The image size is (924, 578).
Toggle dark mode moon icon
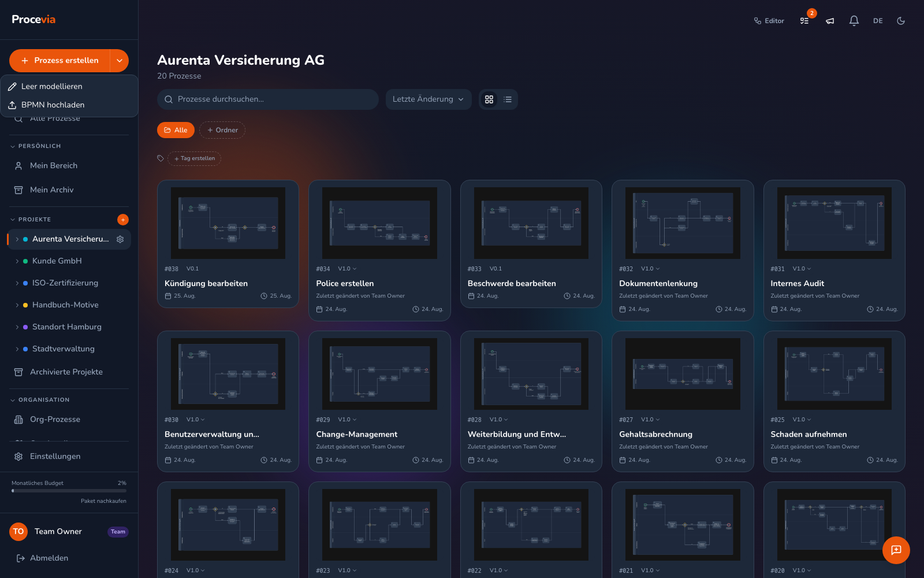pos(901,21)
